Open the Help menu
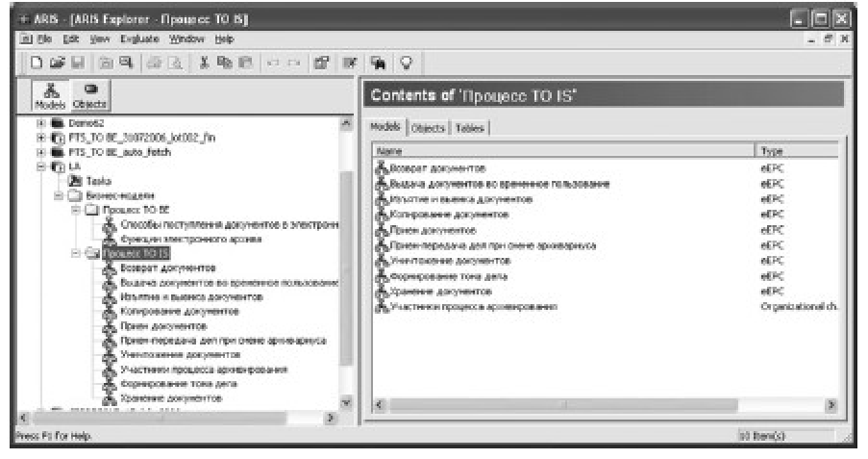 coord(224,38)
